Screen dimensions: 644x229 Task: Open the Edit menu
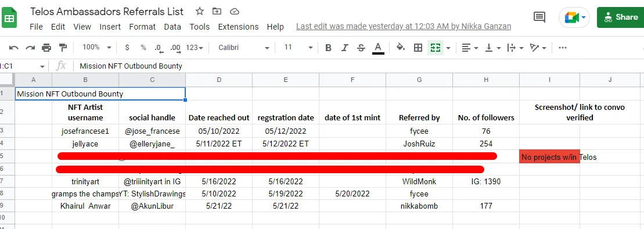tap(58, 27)
